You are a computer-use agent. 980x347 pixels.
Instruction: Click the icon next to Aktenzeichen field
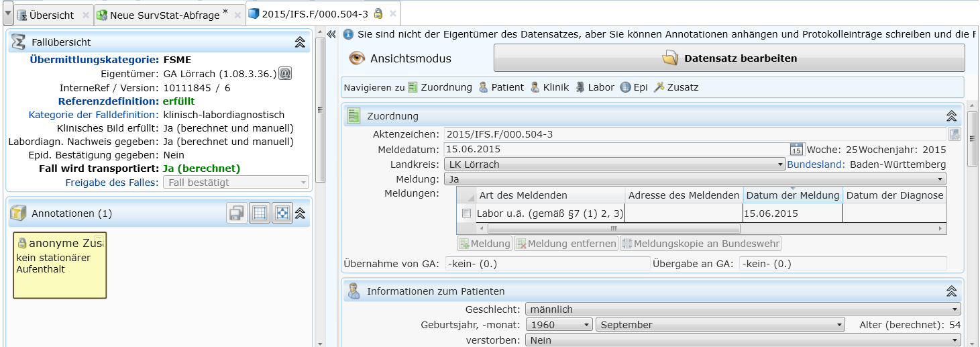tap(954, 134)
